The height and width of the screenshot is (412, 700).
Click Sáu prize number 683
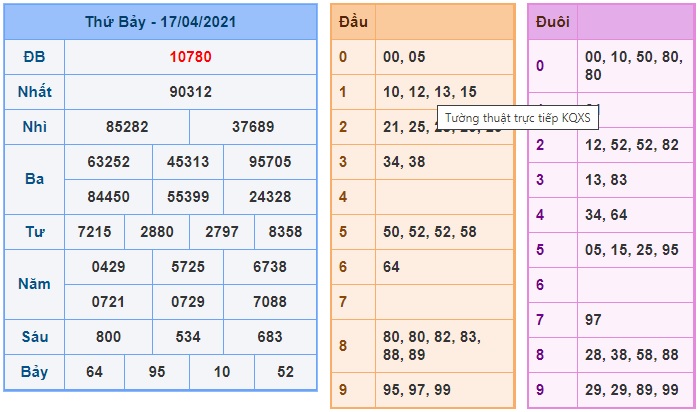click(270, 337)
